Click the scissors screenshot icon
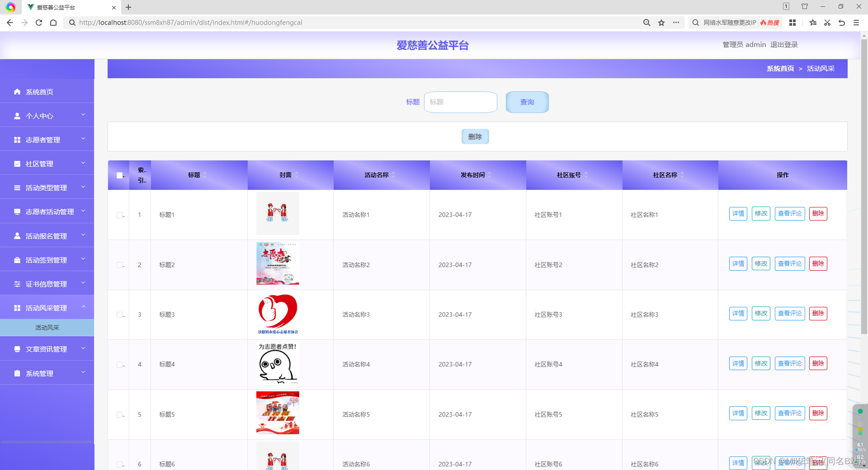 pos(827,23)
